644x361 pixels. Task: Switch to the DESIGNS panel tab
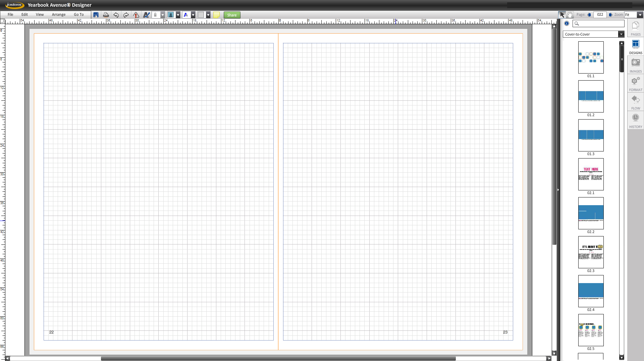(636, 47)
